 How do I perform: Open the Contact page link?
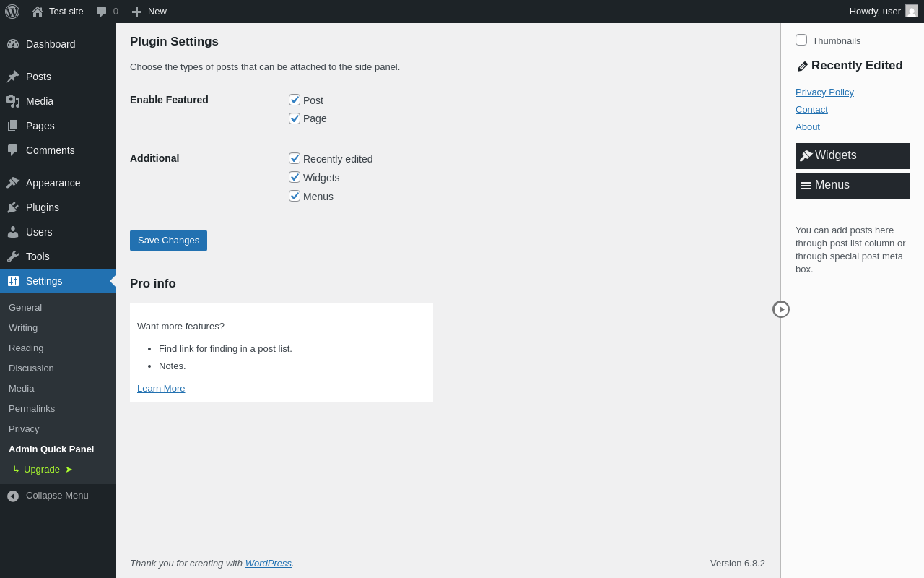point(811,110)
